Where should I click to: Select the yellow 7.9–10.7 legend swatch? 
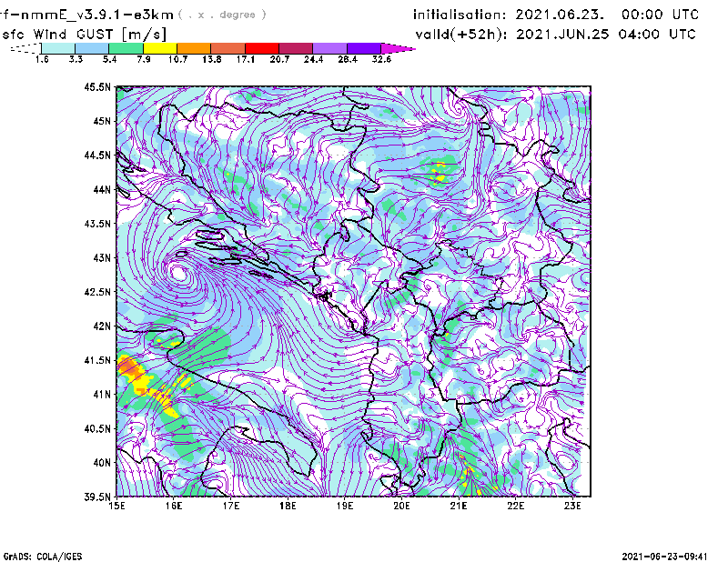(160, 48)
